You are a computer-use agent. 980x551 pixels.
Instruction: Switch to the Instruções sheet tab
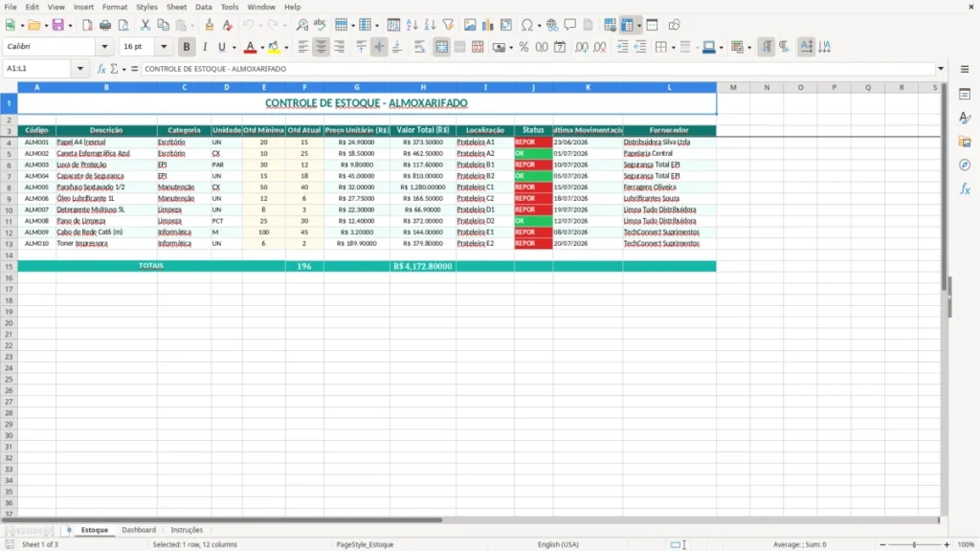pos(187,530)
